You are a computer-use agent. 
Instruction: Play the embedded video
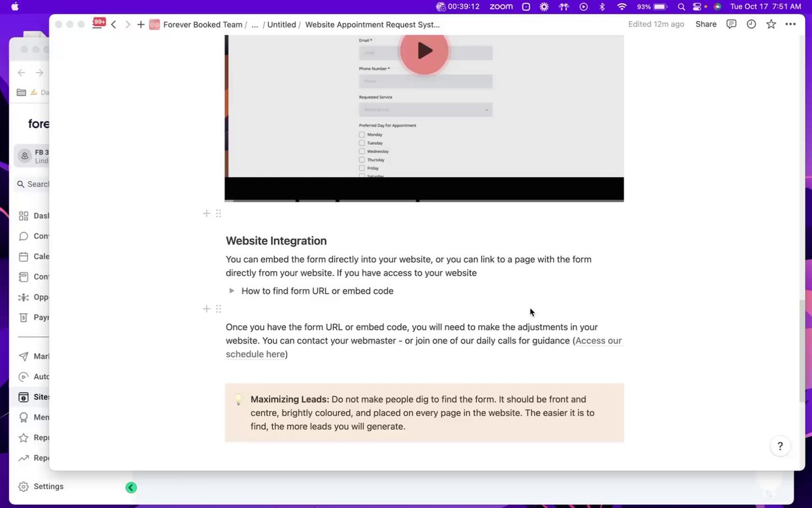[424, 51]
